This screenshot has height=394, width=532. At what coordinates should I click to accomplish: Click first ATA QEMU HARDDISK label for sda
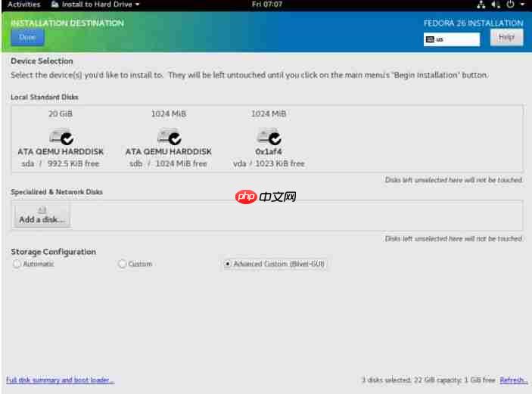(61, 151)
